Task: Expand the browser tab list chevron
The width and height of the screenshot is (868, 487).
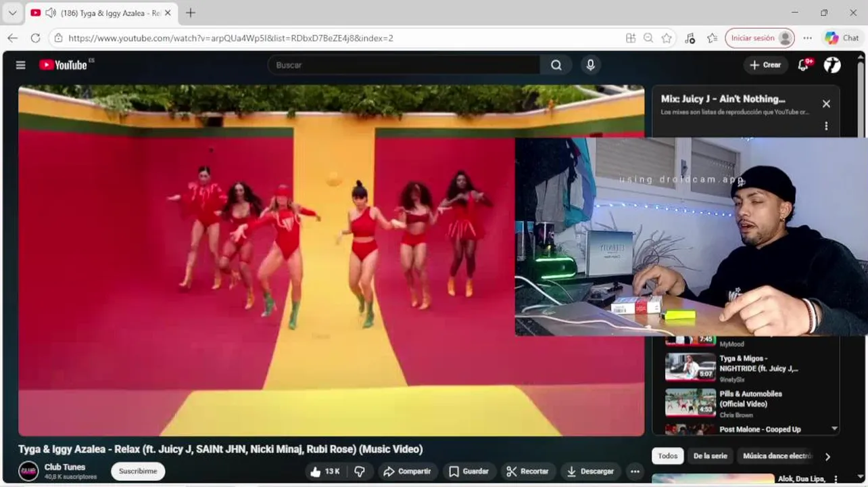Action: click(12, 13)
